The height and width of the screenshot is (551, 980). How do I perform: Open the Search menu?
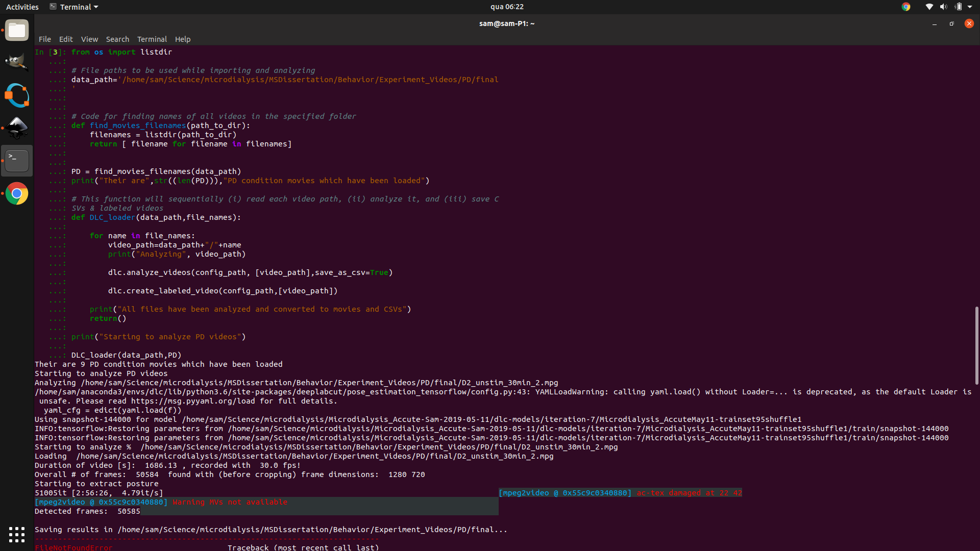coord(117,39)
